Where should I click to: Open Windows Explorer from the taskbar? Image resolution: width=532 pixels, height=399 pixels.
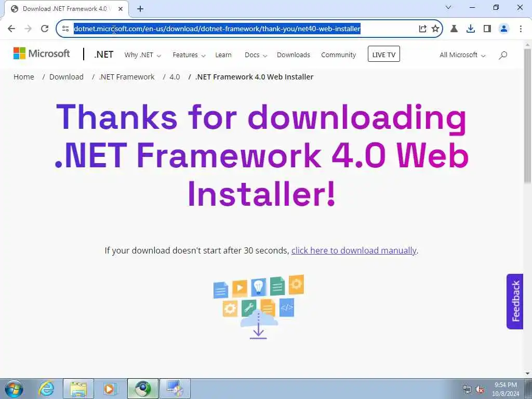point(78,389)
